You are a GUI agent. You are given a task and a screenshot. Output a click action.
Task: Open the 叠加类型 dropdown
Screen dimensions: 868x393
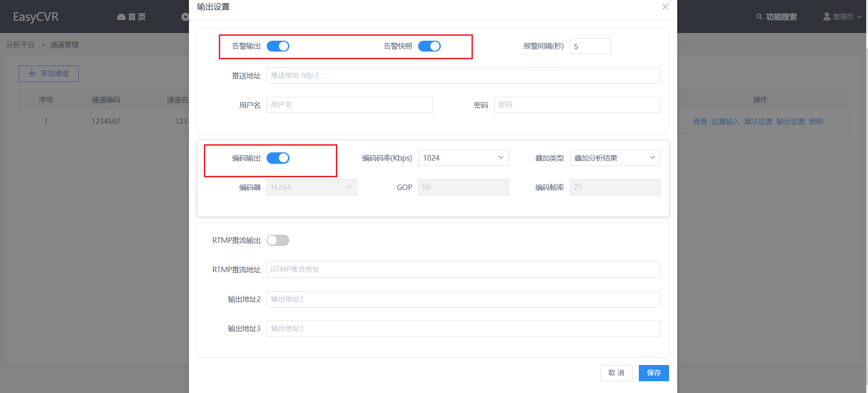[x=615, y=158]
